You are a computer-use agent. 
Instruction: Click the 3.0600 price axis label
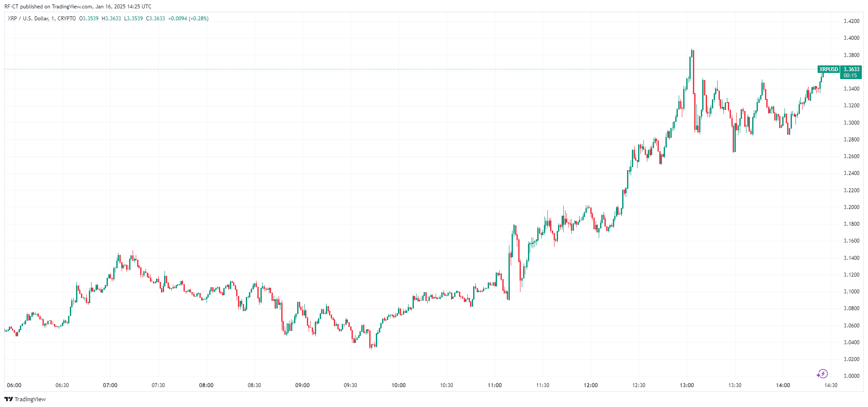click(851, 326)
